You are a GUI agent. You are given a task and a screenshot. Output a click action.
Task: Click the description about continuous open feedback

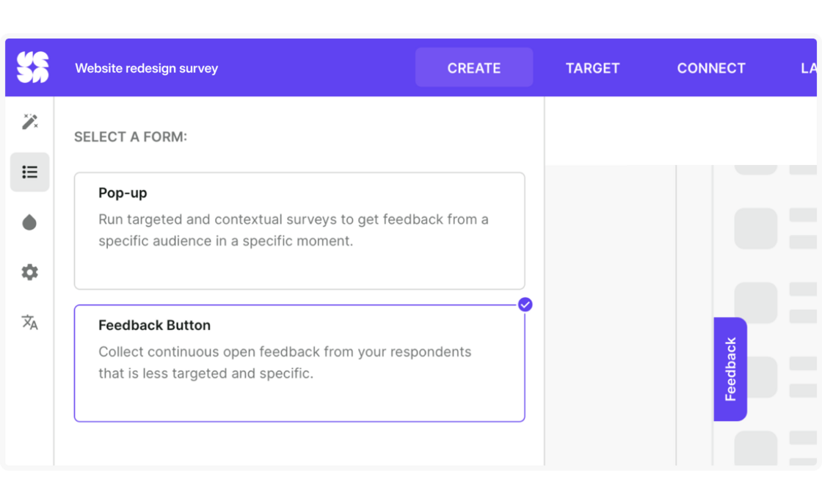coord(285,362)
